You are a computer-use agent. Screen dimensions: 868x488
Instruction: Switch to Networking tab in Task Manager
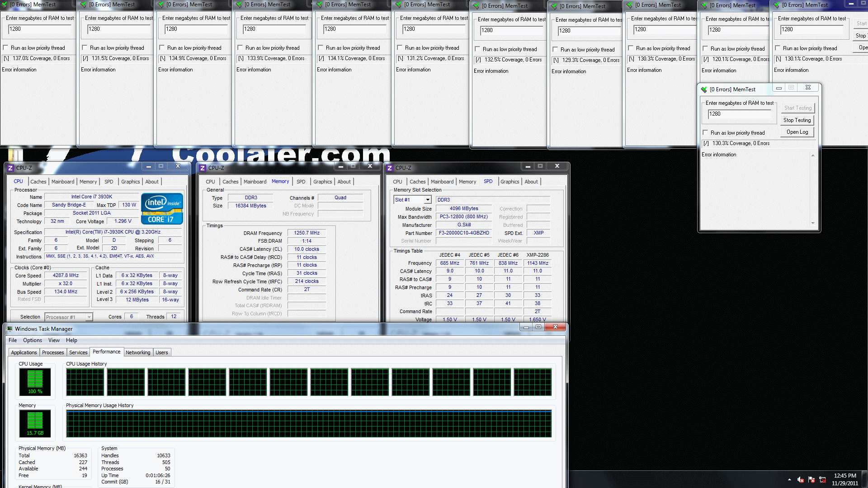pos(138,352)
